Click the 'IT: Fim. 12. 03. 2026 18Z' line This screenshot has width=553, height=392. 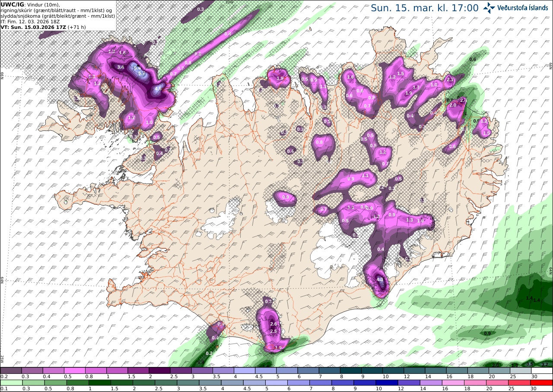coord(31,21)
